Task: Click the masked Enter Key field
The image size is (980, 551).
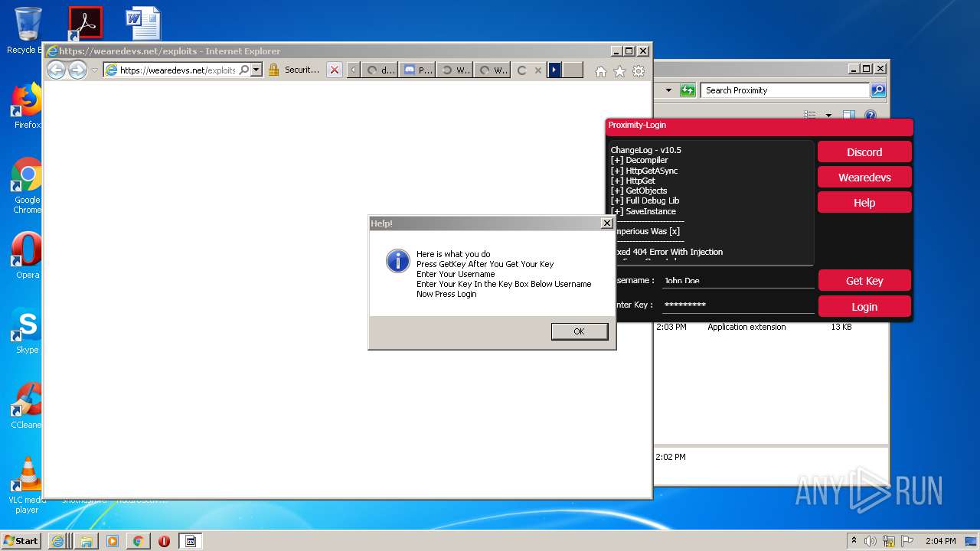Action: click(737, 305)
